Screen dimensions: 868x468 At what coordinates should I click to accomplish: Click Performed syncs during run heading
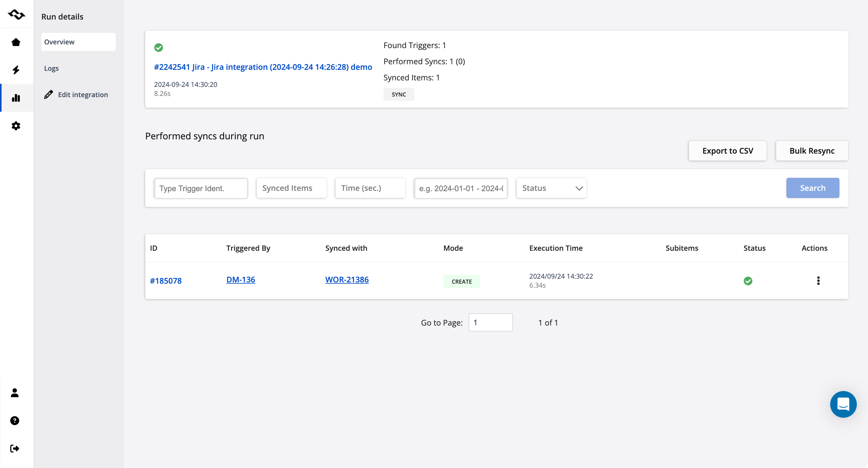click(204, 136)
